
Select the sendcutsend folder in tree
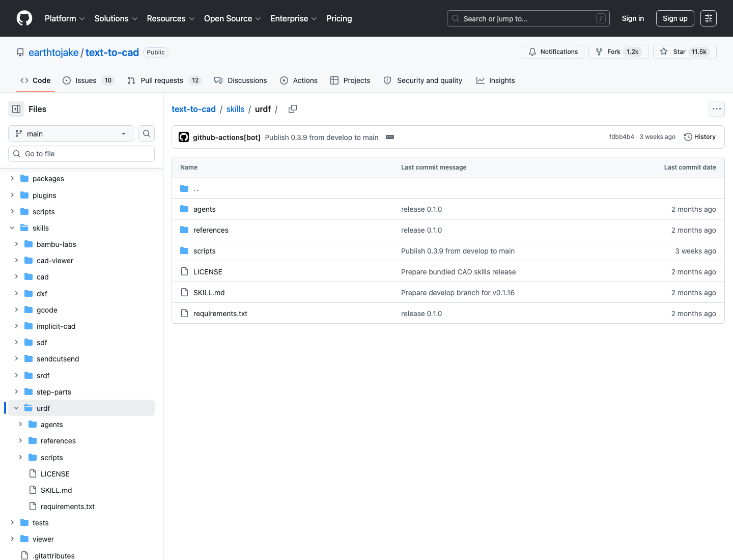(58, 359)
